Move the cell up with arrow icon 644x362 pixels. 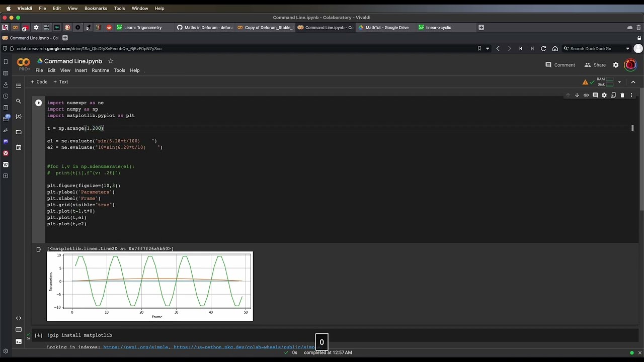pos(568,95)
